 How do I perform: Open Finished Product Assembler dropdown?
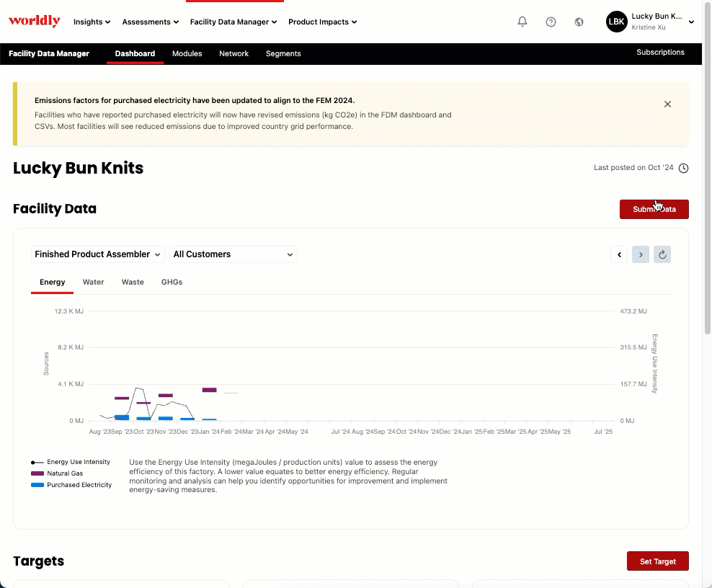pyautogui.click(x=97, y=254)
